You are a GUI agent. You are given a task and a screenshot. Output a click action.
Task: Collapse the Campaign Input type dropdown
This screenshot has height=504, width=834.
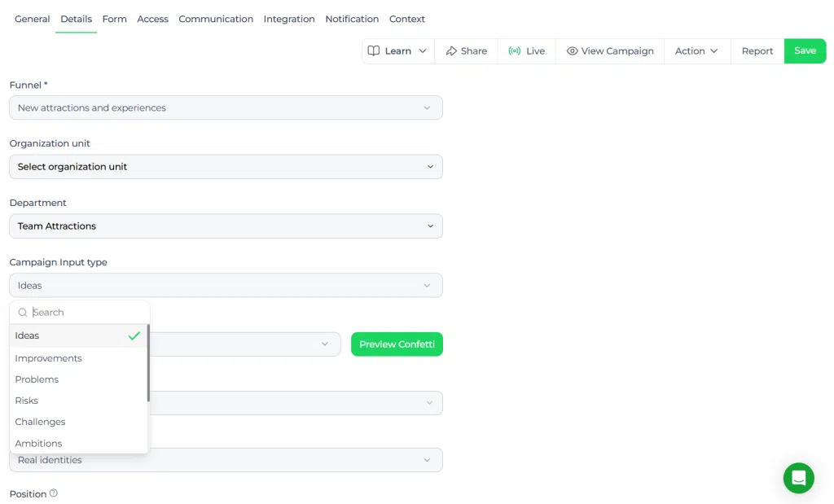tap(226, 286)
